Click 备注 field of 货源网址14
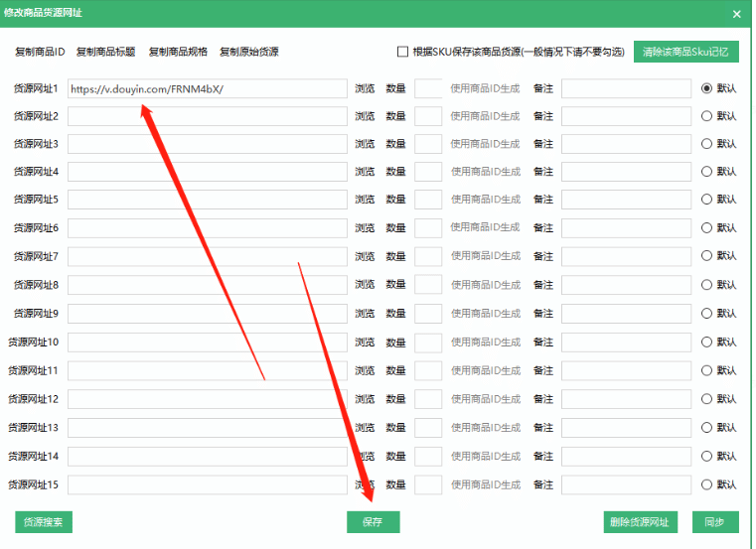This screenshot has height=549, width=756. pyautogui.click(x=626, y=457)
